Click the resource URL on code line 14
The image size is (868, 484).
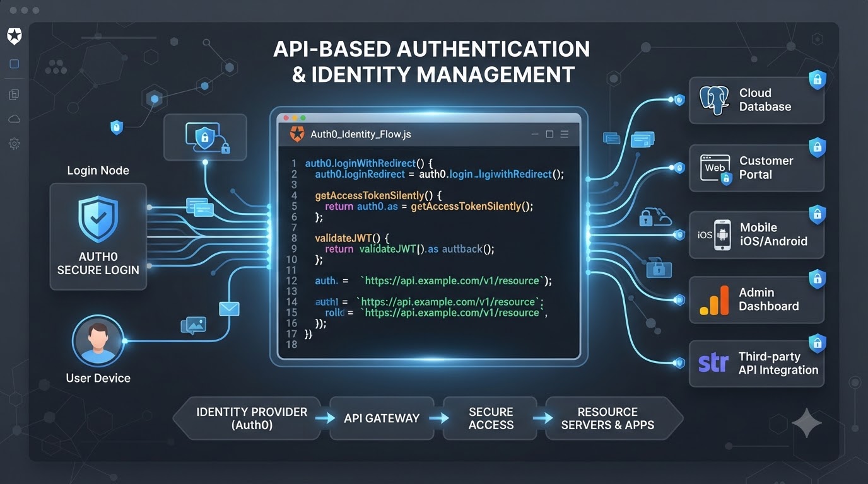pyautogui.click(x=450, y=302)
